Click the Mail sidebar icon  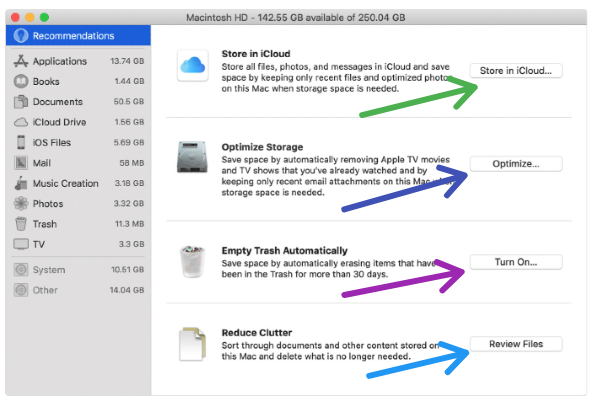pyautogui.click(x=21, y=163)
